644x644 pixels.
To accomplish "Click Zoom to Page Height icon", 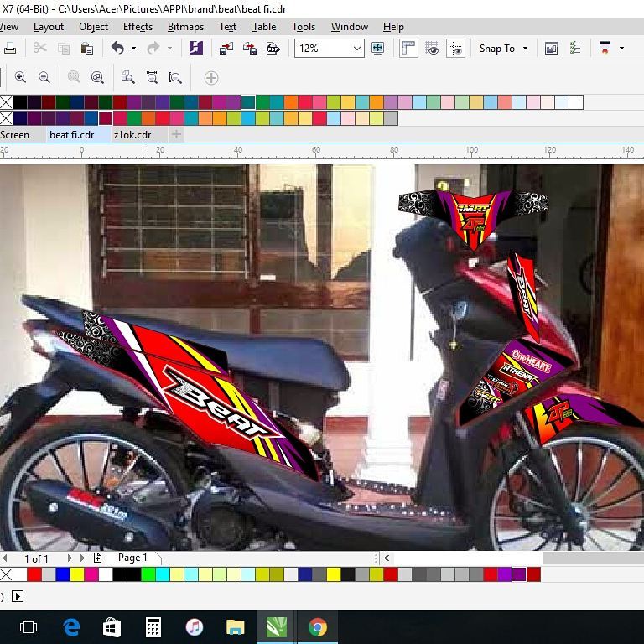I will pos(175,77).
